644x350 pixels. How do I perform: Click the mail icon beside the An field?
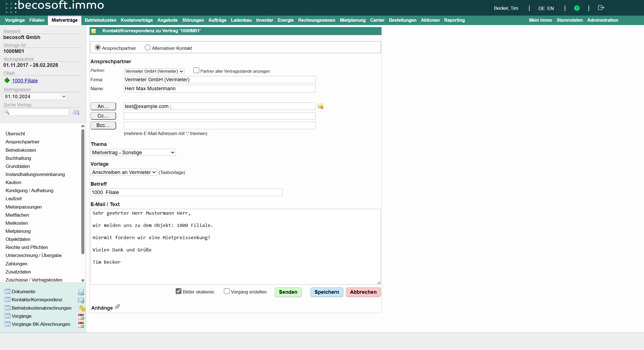[320, 106]
